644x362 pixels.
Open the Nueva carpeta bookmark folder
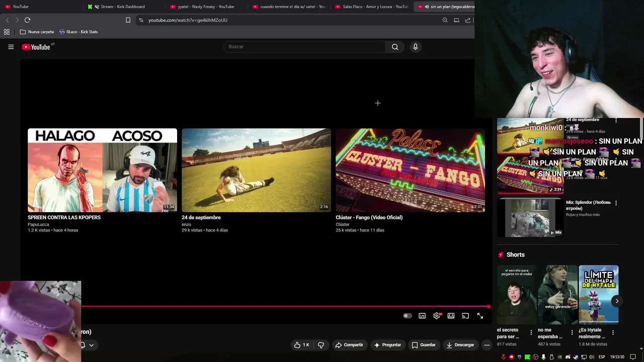pos(37,32)
